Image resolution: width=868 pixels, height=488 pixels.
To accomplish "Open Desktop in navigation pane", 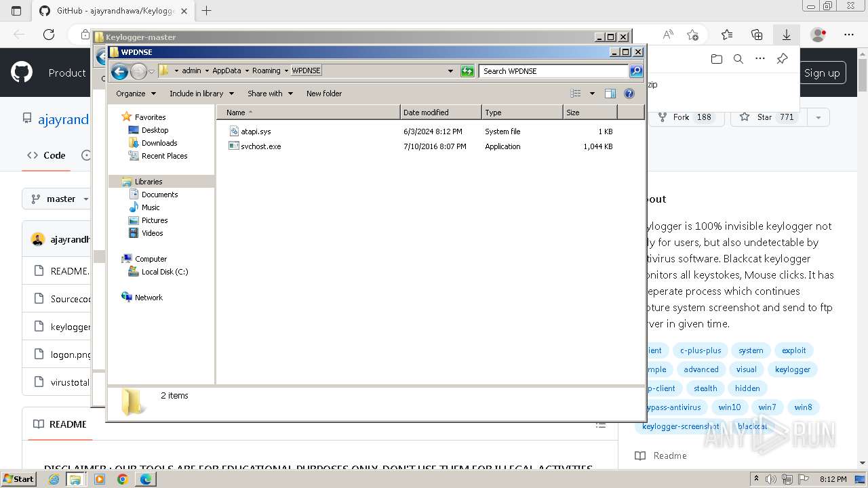I will 155,130.
